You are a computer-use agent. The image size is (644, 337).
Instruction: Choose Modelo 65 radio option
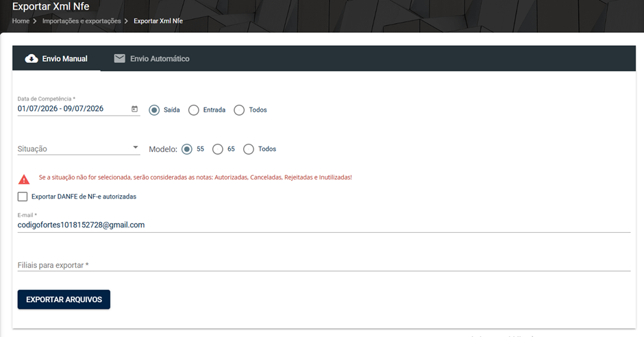click(x=218, y=149)
